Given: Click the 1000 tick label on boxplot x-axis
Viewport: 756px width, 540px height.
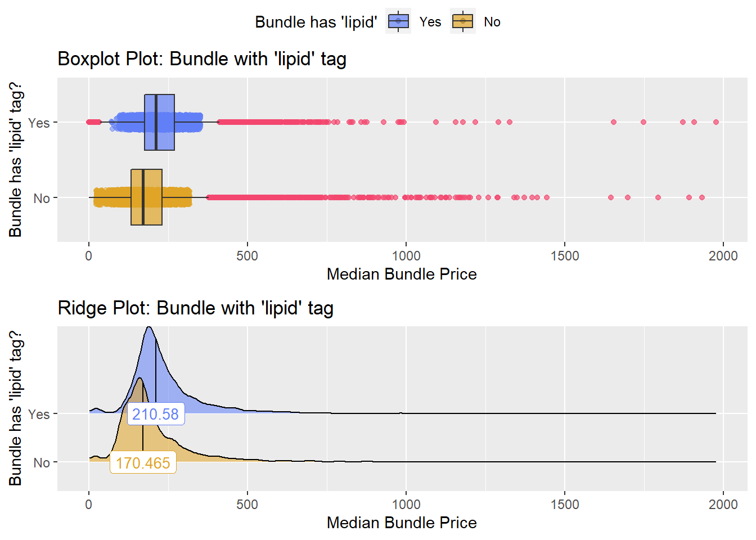Looking at the screenshot, I should 406,256.
